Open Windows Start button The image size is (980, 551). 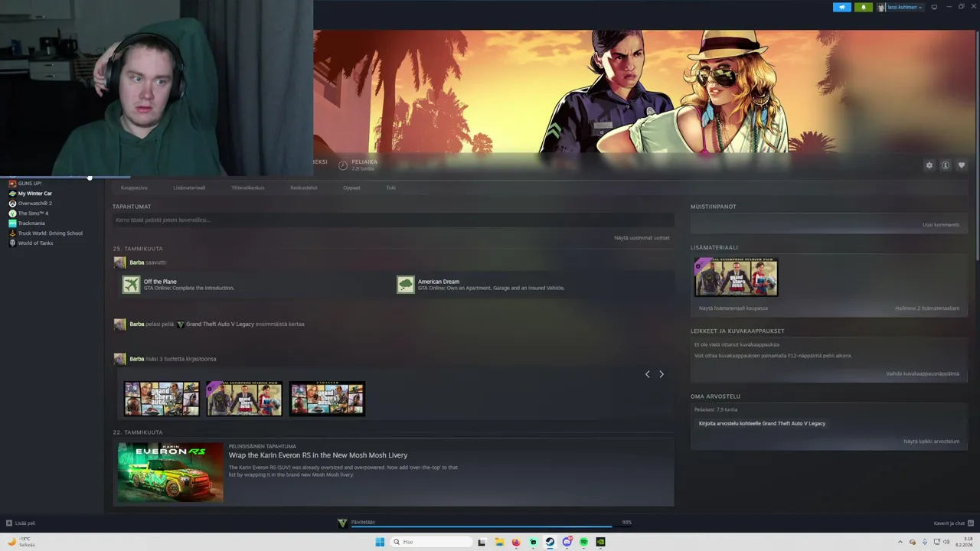(x=380, y=542)
